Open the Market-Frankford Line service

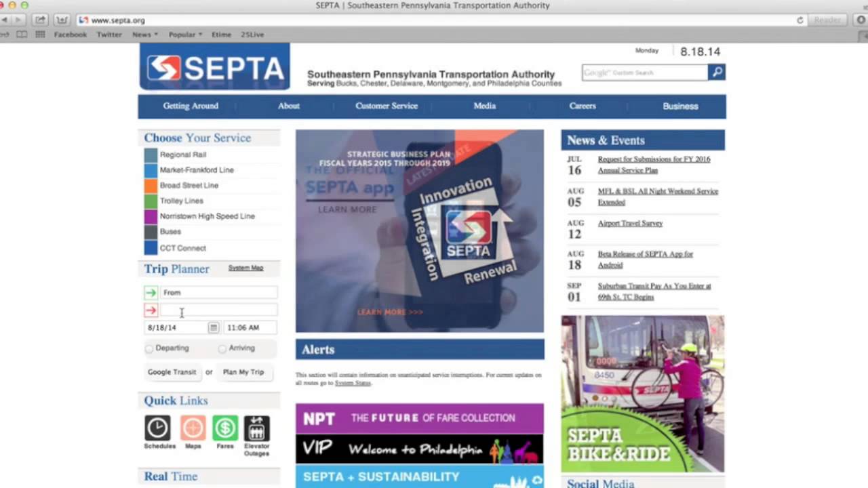(197, 170)
